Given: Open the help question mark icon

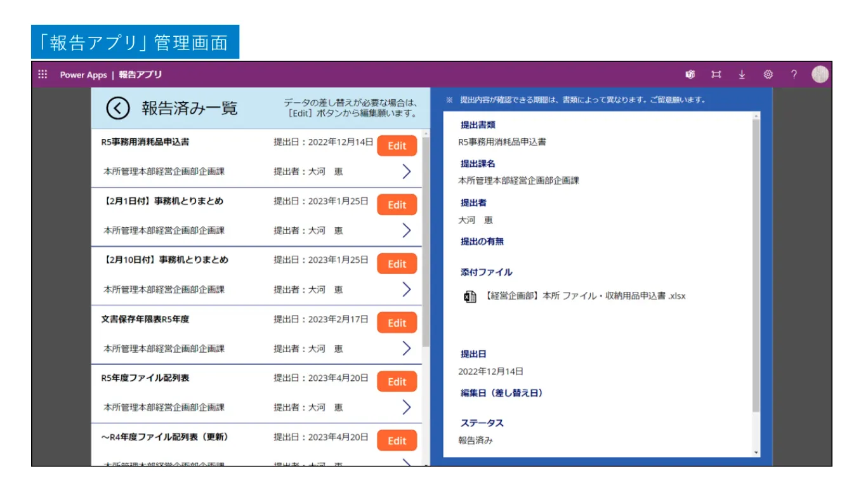Looking at the screenshot, I should point(794,74).
